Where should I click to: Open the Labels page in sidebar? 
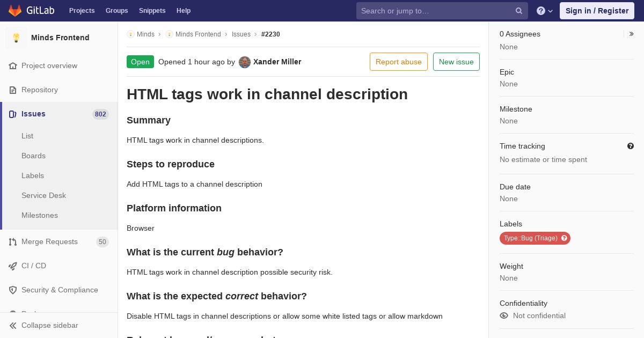(x=33, y=175)
